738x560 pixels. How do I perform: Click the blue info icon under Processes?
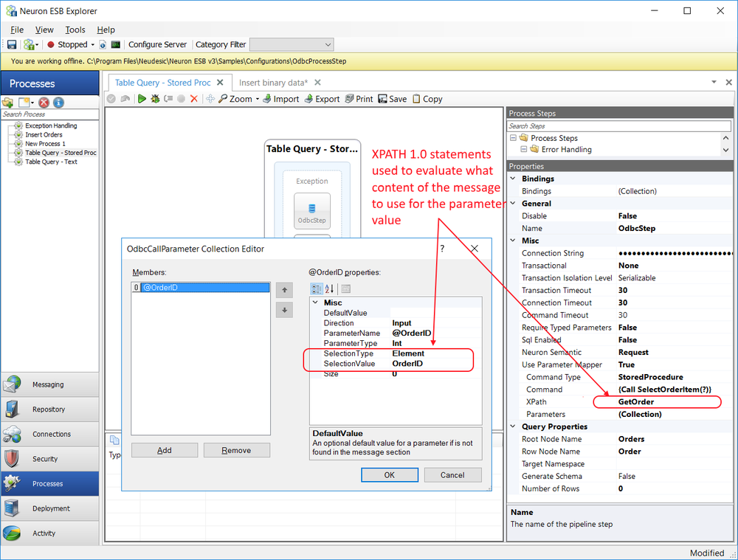pos(59,103)
